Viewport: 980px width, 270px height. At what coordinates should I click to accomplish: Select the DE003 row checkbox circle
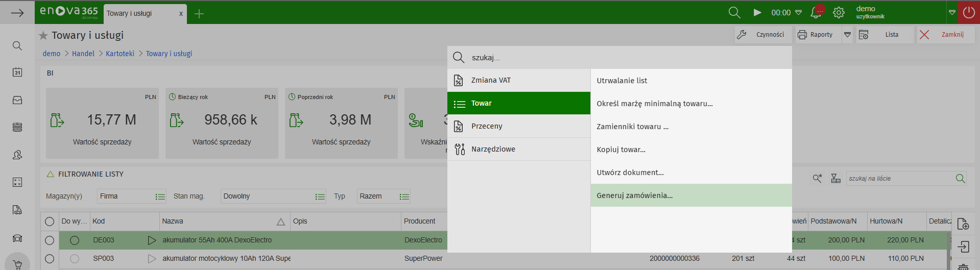50,240
